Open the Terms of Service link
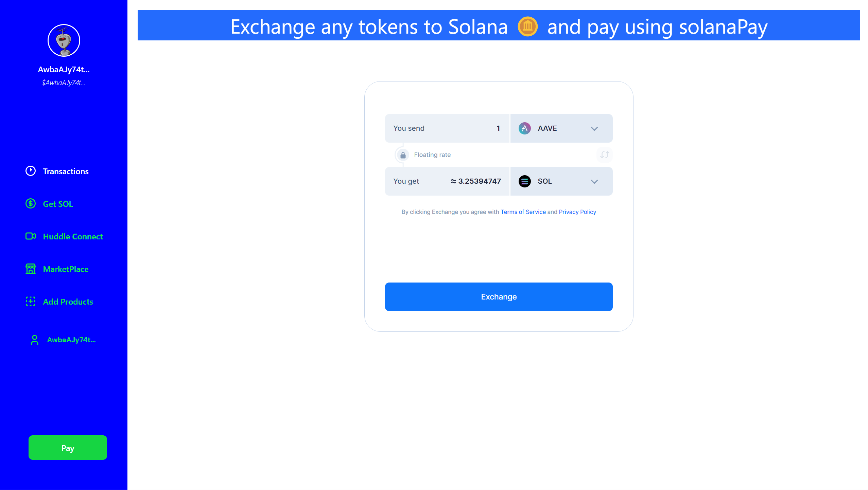The width and height of the screenshot is (868, 490). [523, 212]
